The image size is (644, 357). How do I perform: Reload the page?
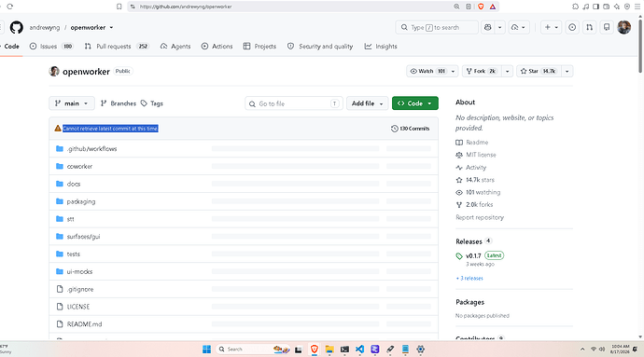tap(10, 7)
